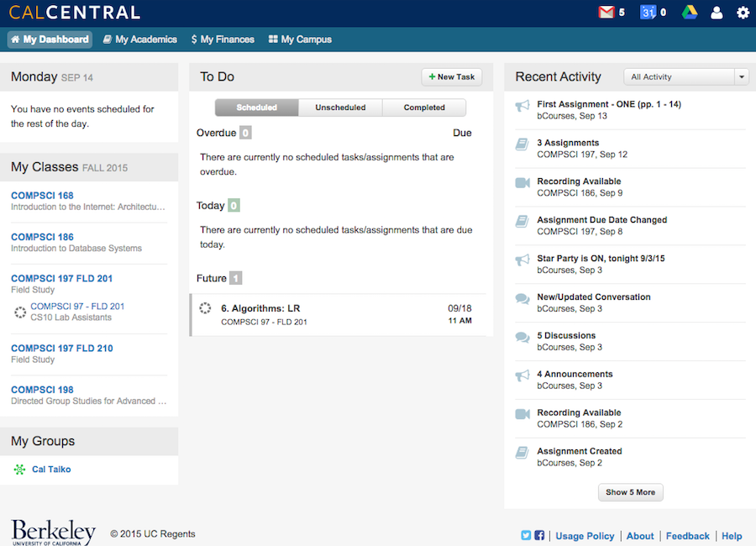Click speech bubble icon beside 5 Discussions
756x546 pixels.
[x=522, y=337]
